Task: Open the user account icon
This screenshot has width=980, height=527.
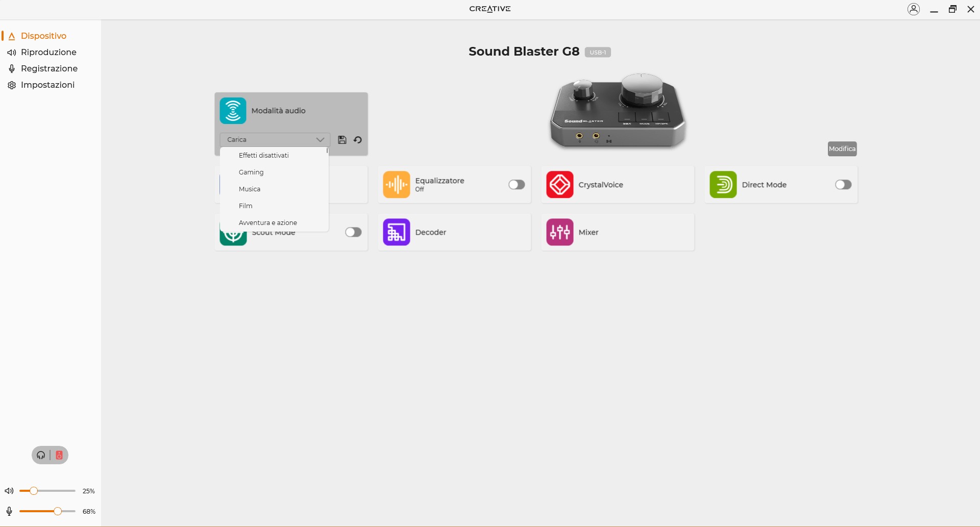Action: (x=914, y=9)
